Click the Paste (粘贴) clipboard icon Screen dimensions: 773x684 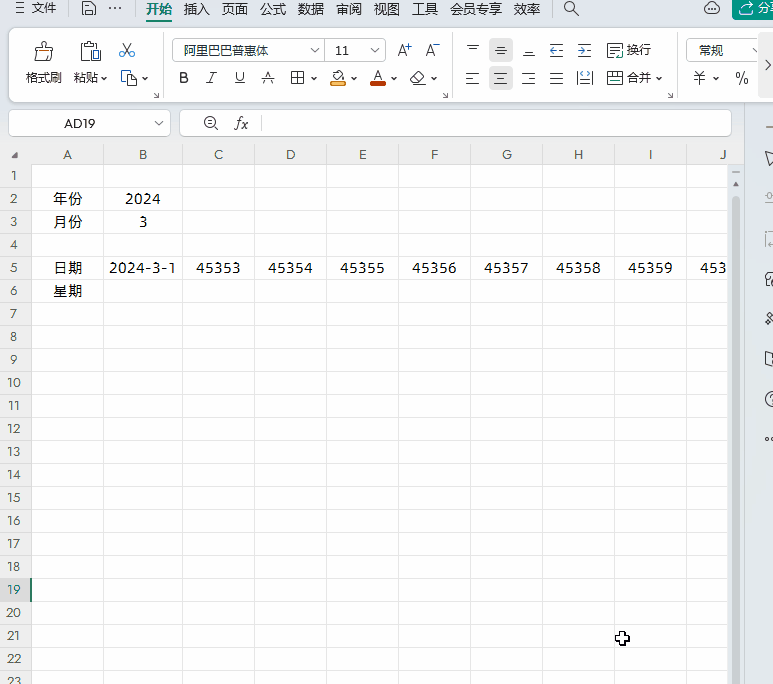pos(90,51)
